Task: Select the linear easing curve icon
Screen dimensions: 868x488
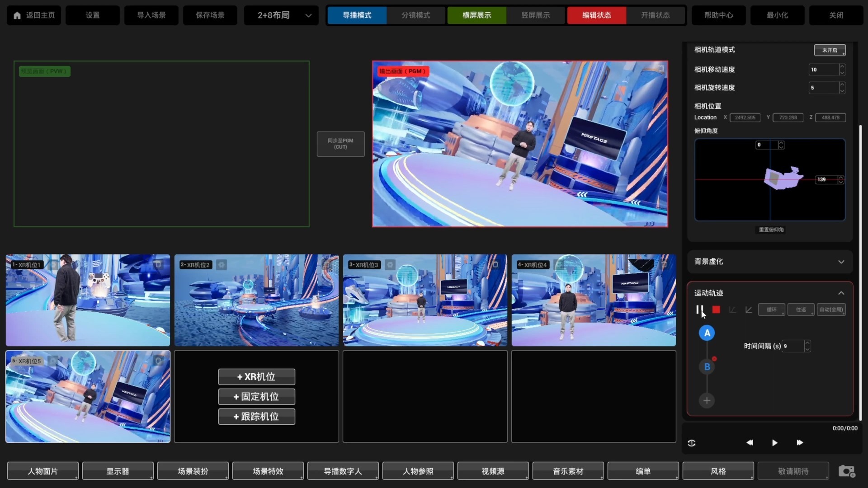Action: coord(749,310)
